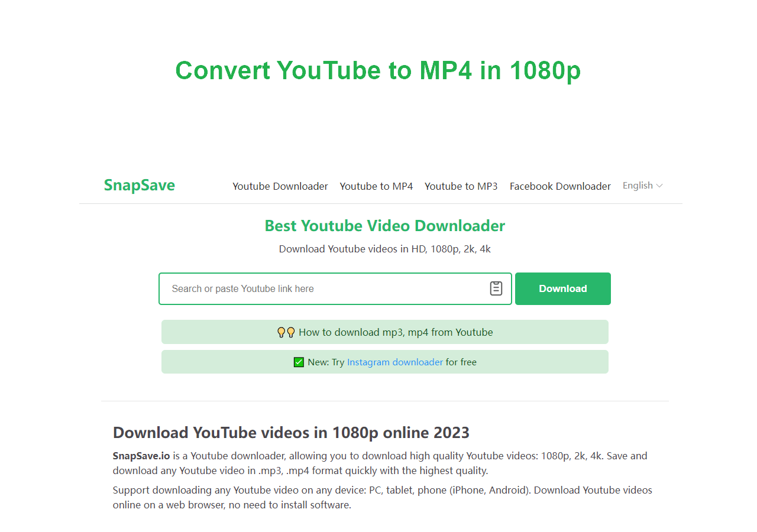This screenshot has height=532, width=757.
Task: Select Youtube to MP3 in the navigation
Action: 461,186
